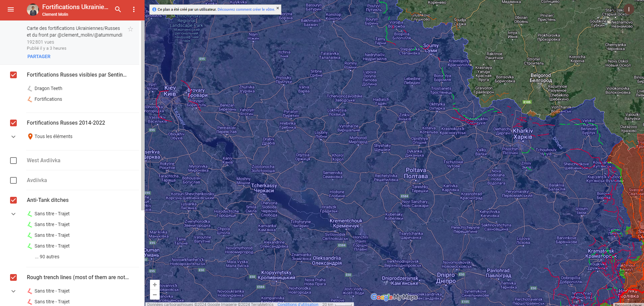644x306 pixels.
Task: Select Dragon Teeth legend item
Action: [48, 88]
